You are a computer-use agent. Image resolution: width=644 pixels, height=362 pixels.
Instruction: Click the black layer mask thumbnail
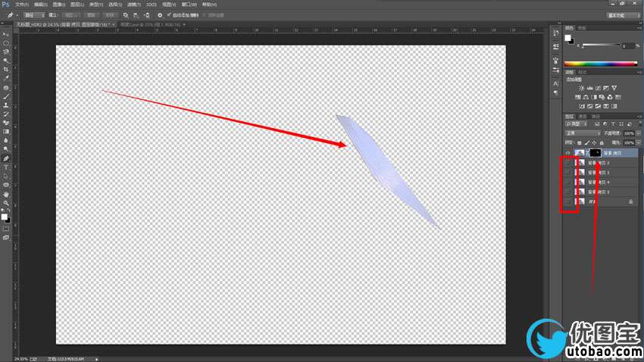(595, 152)
